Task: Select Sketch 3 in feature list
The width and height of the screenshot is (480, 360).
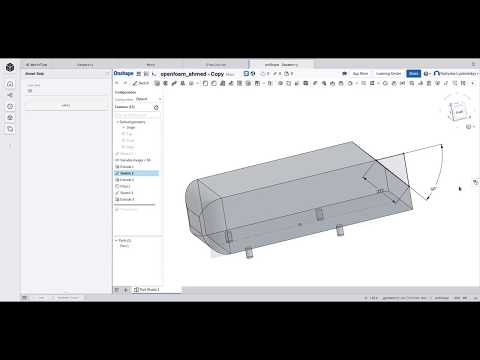Action: 124,193
